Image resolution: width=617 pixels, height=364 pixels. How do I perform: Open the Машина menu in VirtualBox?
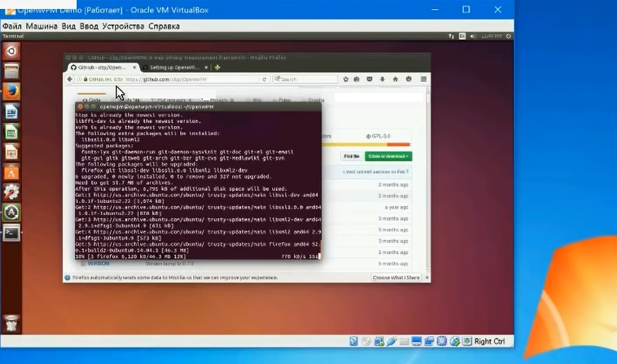pos(42,26)
